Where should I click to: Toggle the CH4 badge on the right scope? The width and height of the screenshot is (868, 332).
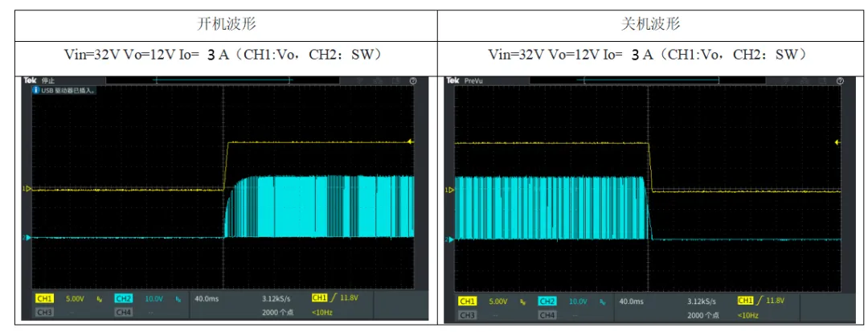pyautogui.click(x=547, y=315)
